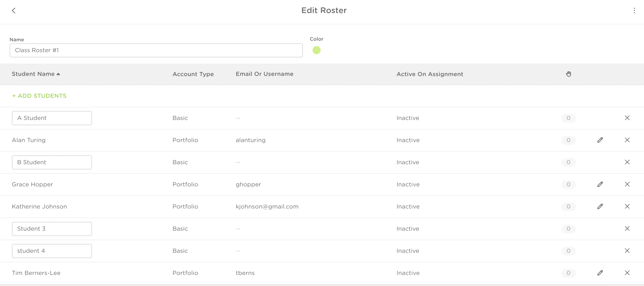Click the Account Type column header
Screen dimensions: 644x286
click(x=193, y=74)
